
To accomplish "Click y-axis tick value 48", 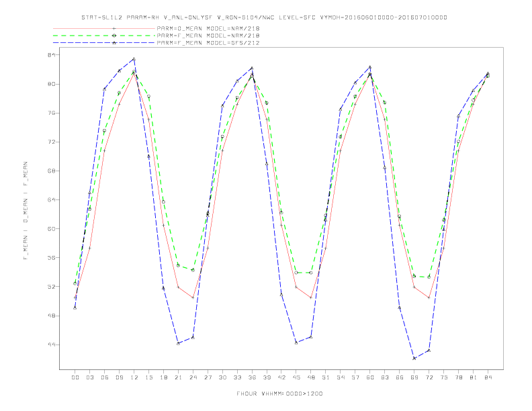I will (52, 316).
